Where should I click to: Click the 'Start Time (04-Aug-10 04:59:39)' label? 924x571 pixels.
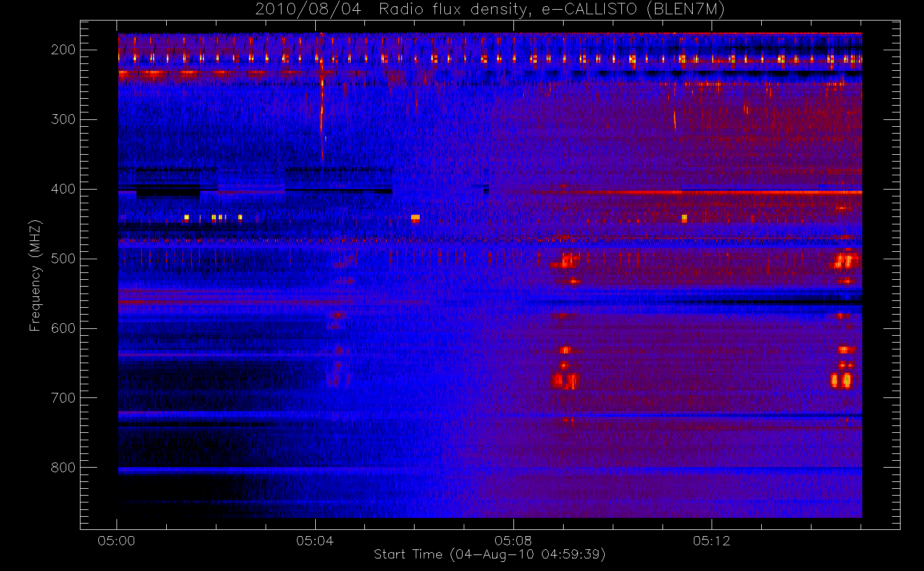489,554
